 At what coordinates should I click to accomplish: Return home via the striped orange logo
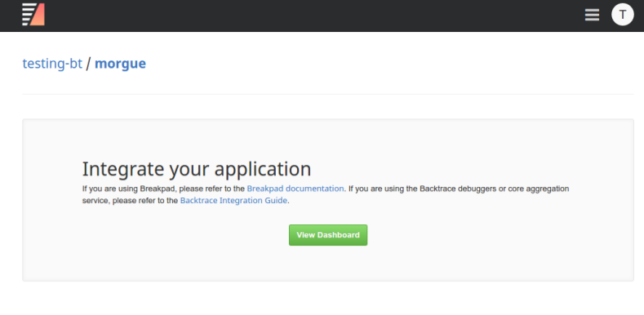point(33,15)
